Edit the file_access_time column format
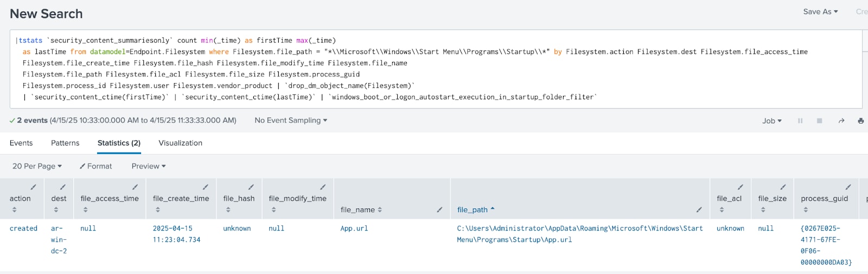 [x=135, y=187]
